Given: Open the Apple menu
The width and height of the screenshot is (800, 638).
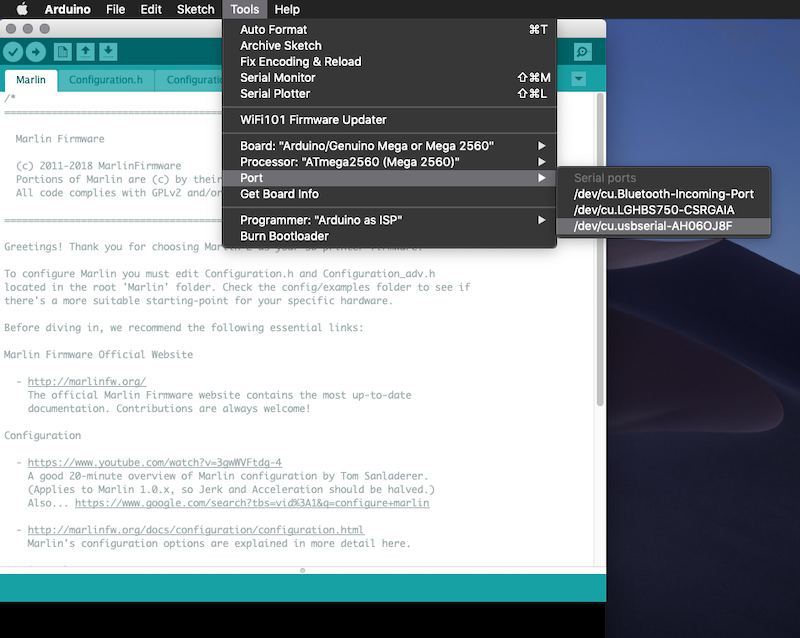Looking at the screenshot, I should pyautogui.click(x=22, y=9).
